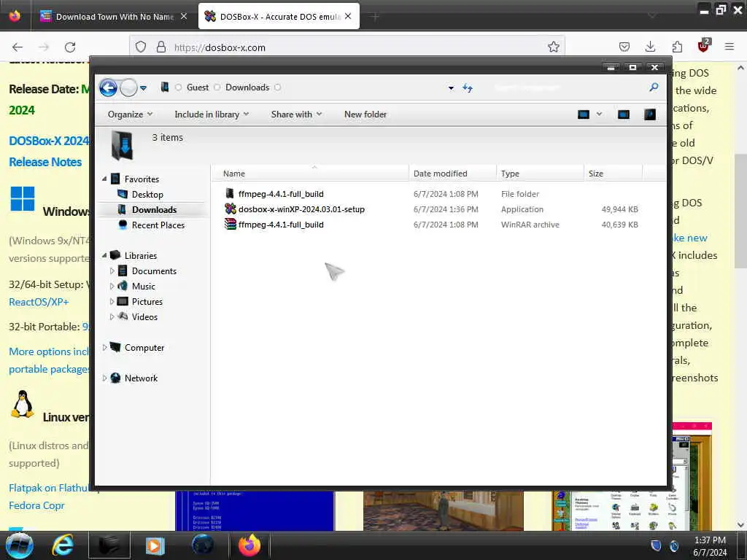Select the ffmpeg WinRAR archive icon

click(231, 224)
